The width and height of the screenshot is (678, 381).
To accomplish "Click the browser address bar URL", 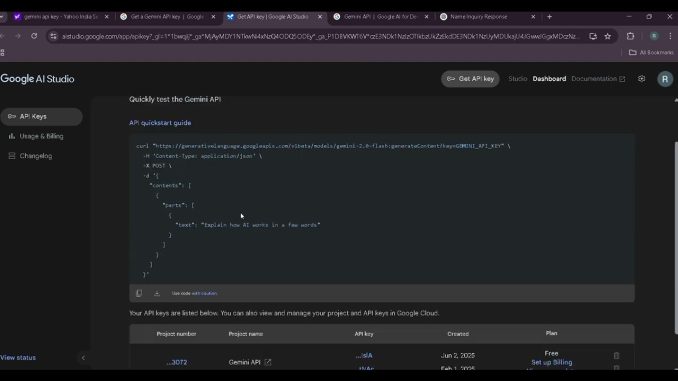I will point(320,36).
